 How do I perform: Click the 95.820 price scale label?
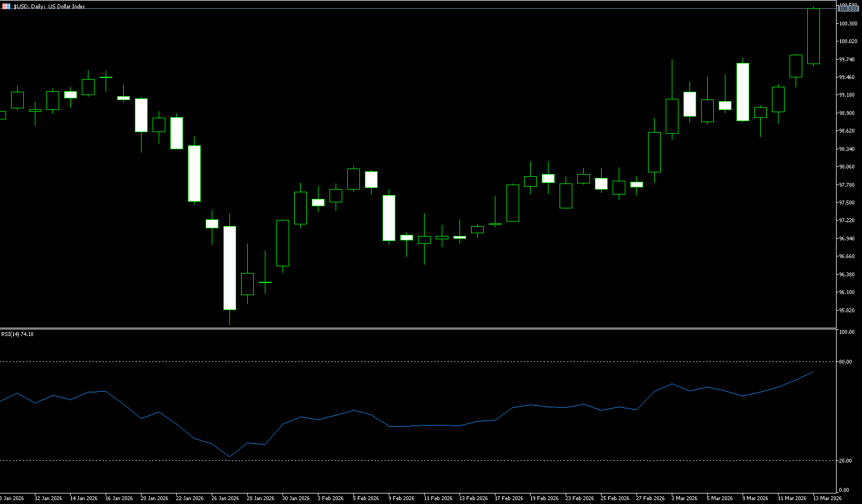[x=848, y=311]
